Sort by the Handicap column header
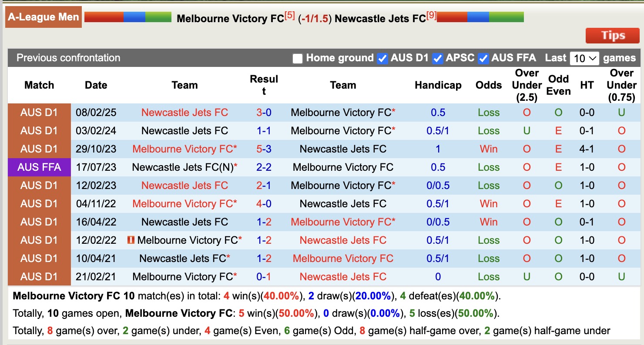 click(x=438, y=85)
